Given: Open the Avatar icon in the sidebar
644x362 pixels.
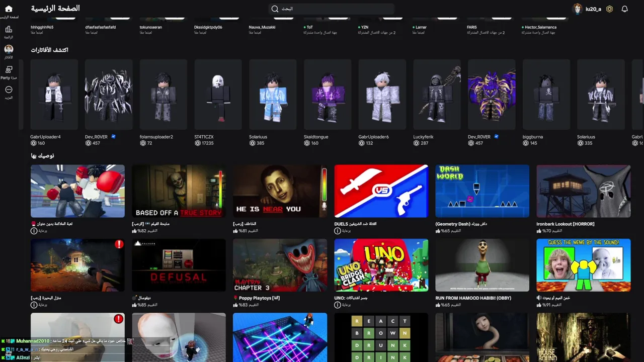Looking at the screenshot, I should point(9,49).
